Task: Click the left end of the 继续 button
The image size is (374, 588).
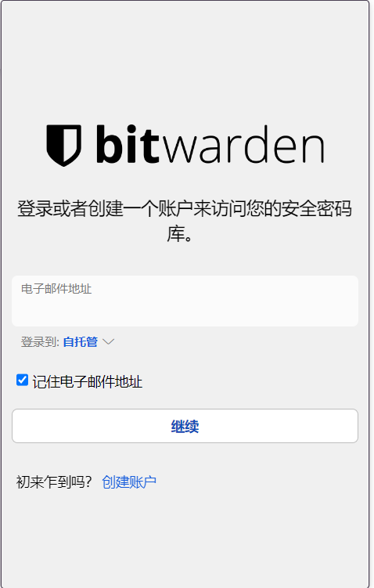Action: tap(26, 426)
